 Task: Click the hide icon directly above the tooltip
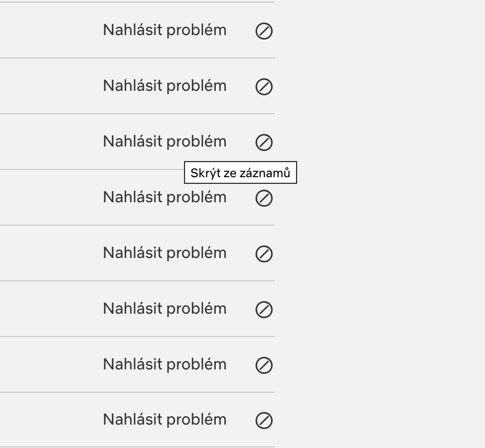pos(264,143)
